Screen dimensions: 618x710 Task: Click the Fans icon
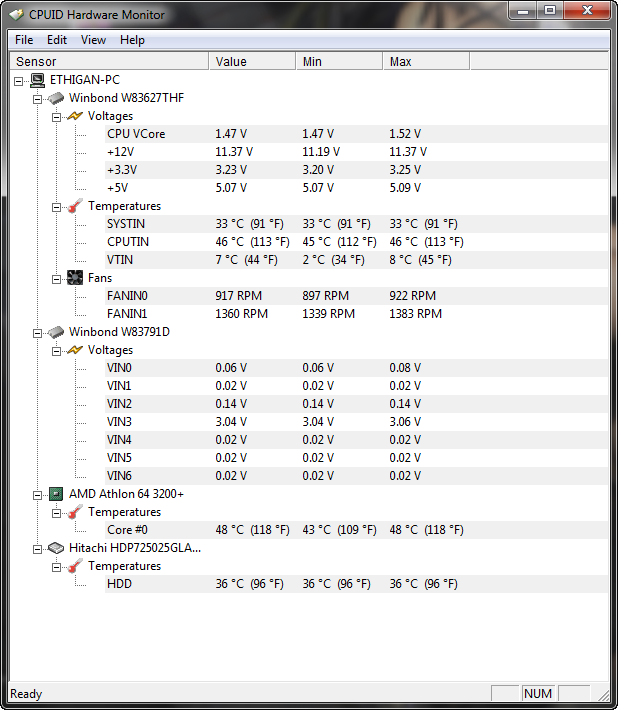pyautogui.click(x=75, y=278)
